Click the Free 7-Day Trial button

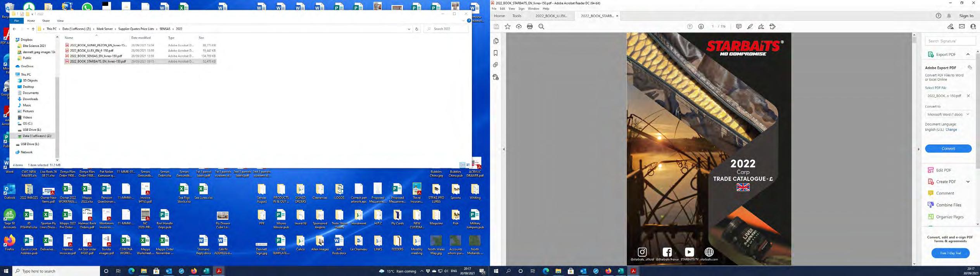(950, 253)
